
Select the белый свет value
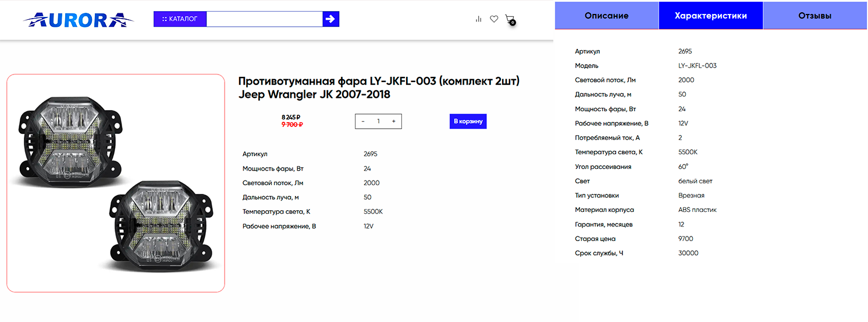tap(695, 181)
